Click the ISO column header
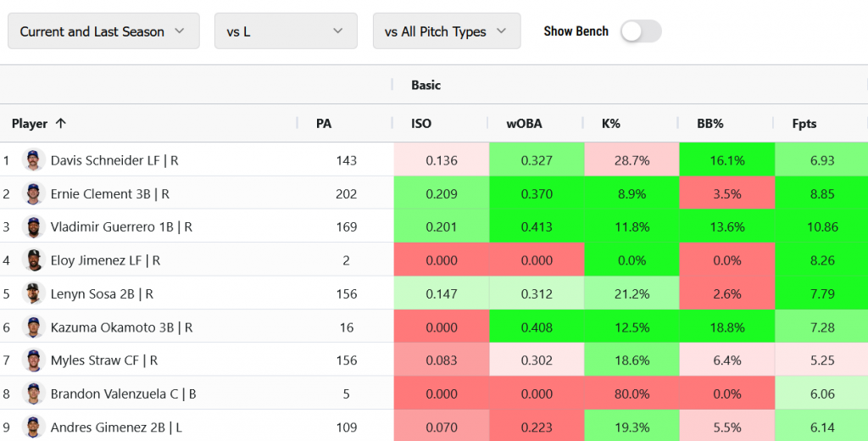 [421, 124]
